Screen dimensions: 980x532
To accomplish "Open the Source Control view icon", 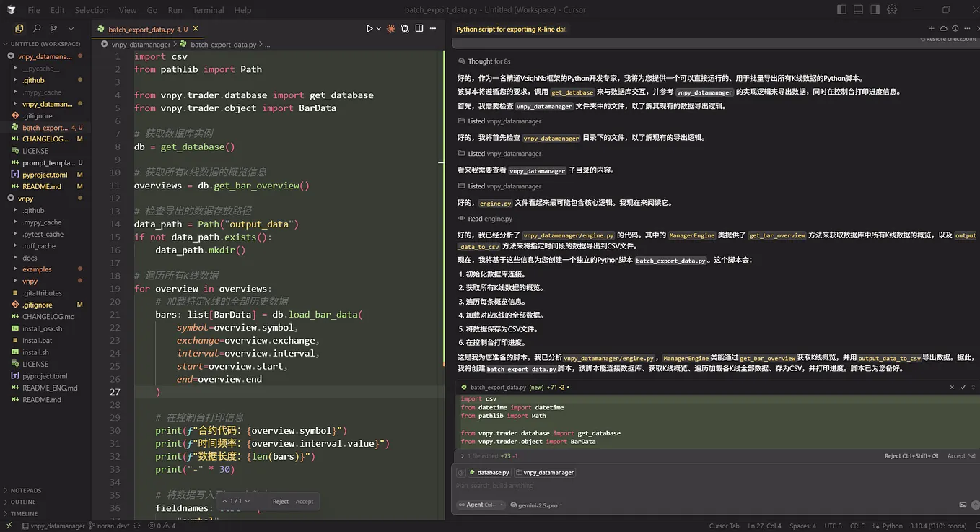I will coord(53,28).
